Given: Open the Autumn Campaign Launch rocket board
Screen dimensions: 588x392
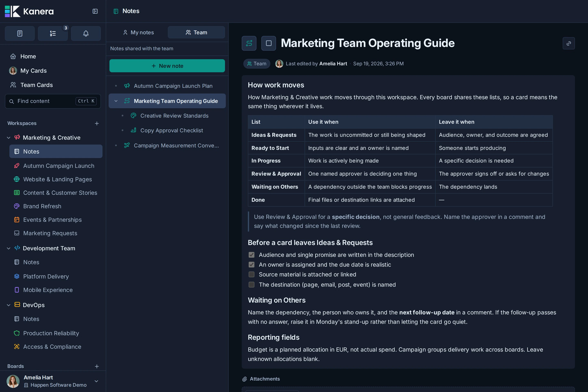Looking at the screenshot, I should (x=56, y=166).
